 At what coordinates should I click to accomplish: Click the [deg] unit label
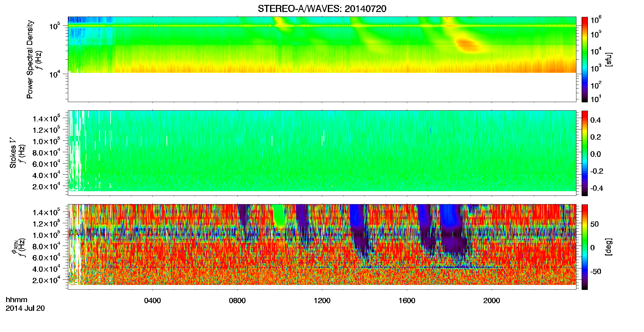tap(609, 247)
